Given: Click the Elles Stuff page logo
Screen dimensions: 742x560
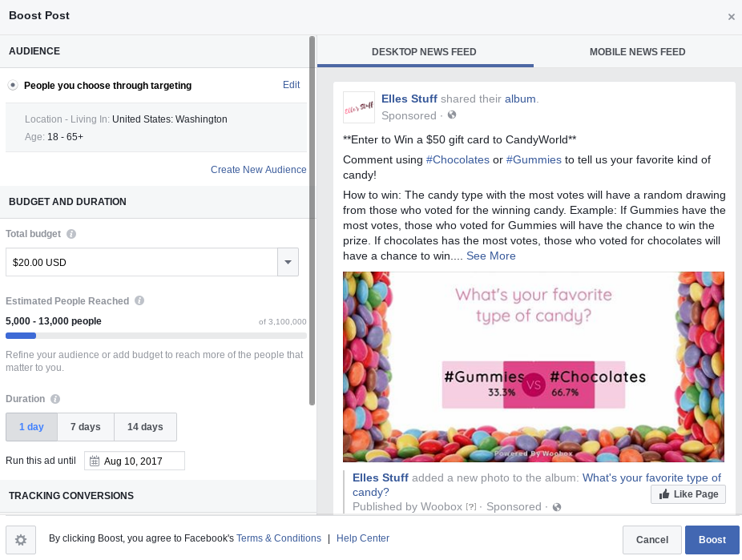Looking at the screenshot, I should tap(359, 107).
